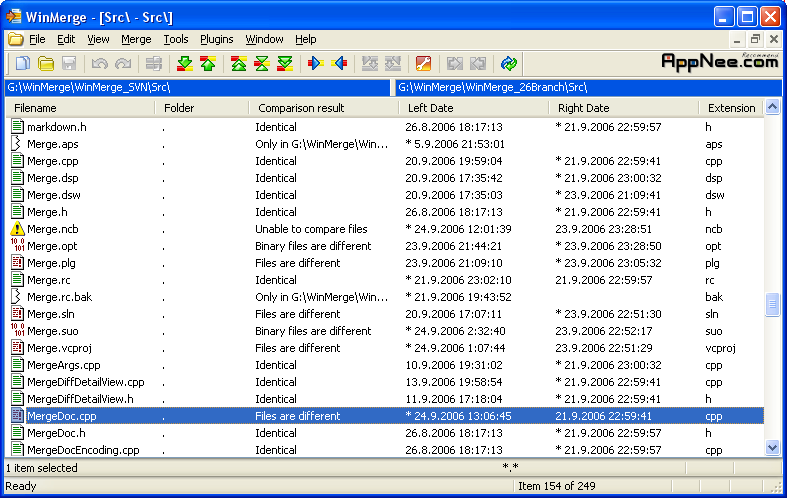Minimize the inner Src document window
This screenshot has width=787, height=498.
(x=737, y=39)
